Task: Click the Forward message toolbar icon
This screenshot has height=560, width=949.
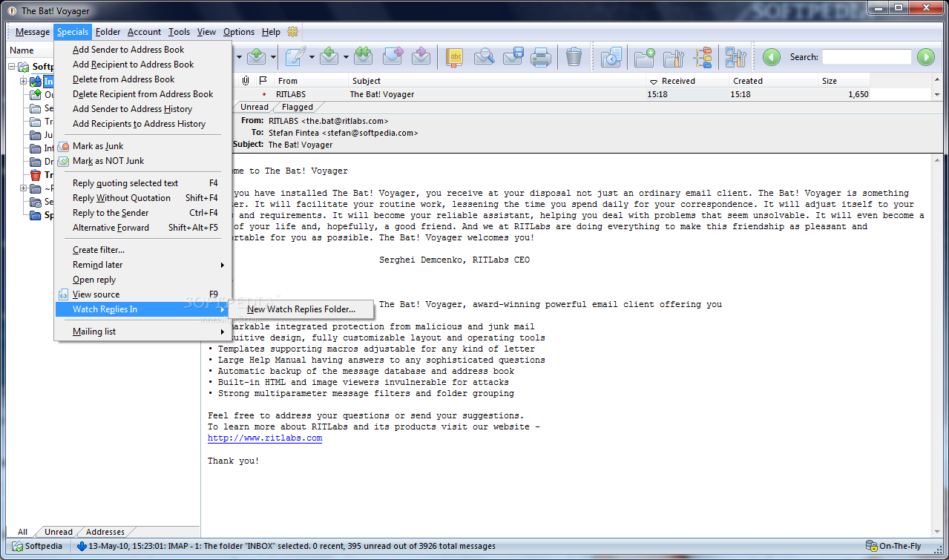Action: coord(393,56)
